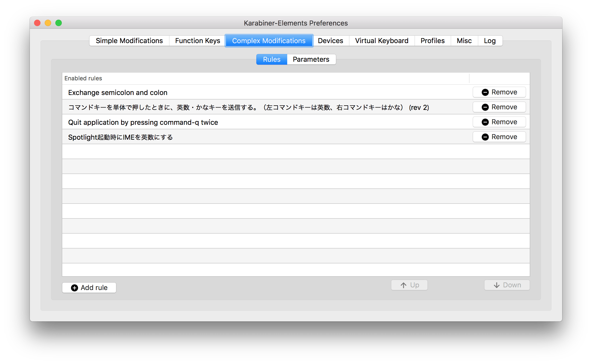Open the Devices tab
The image size is (592, 364).
pyautogui.click(x=331, y=41)
